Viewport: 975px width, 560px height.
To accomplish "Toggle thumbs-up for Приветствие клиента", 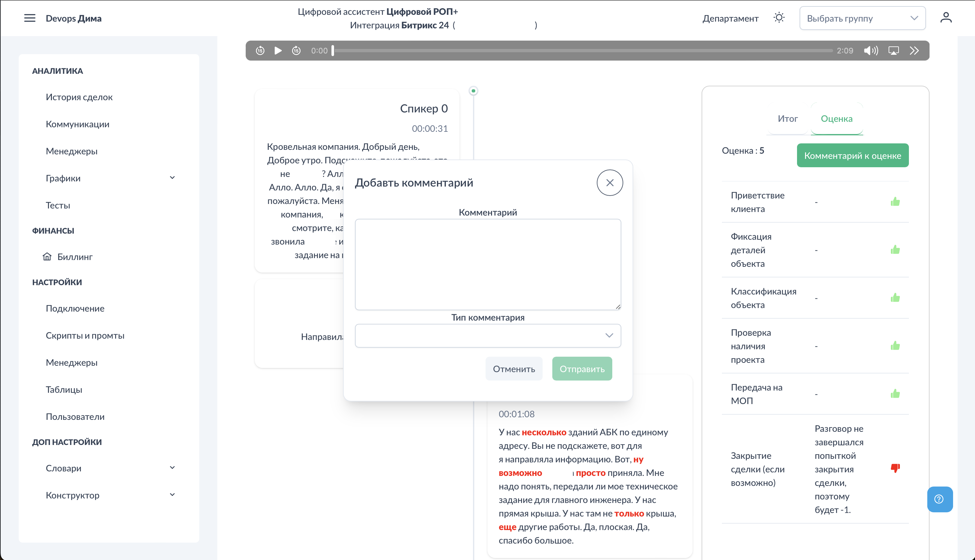I will pyautogui.click(x=895, y=201).
